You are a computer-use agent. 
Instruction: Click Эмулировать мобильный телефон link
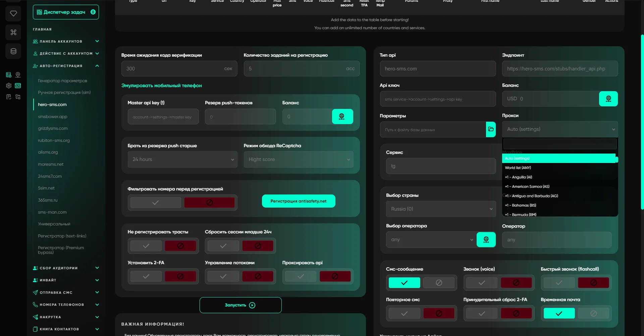tap(162, 86)
